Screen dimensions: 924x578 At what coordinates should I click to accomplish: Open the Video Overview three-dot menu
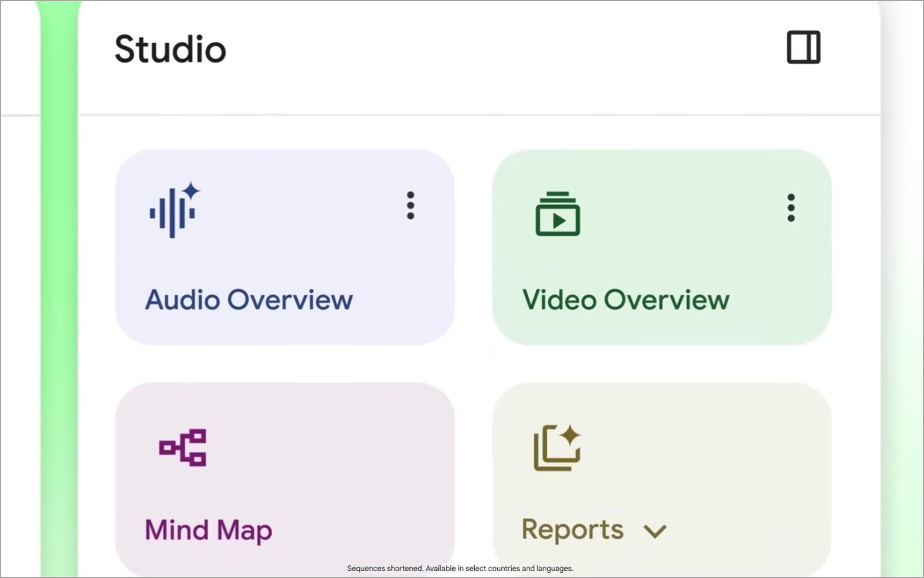point(791,208)
